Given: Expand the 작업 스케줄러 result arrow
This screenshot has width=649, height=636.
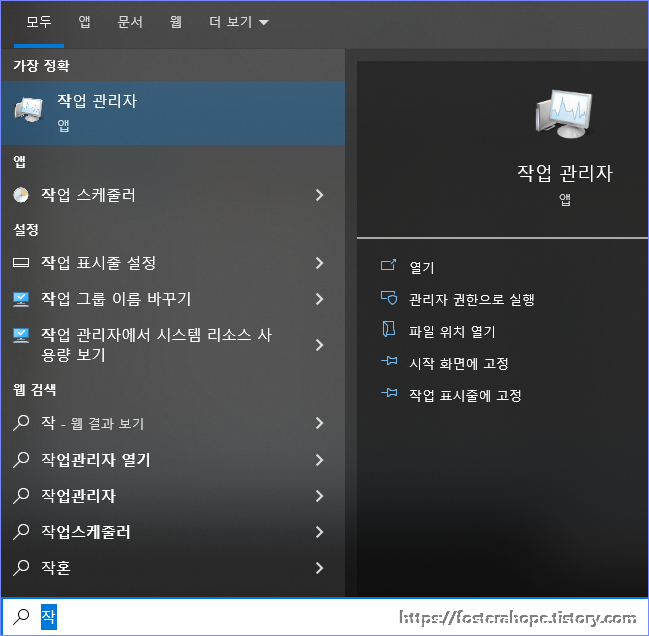Looking at the screenshot, I should tap(319, 195).
